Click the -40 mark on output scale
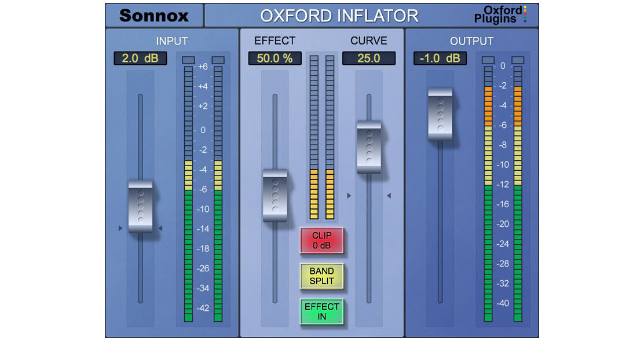 tap(503, 303)
